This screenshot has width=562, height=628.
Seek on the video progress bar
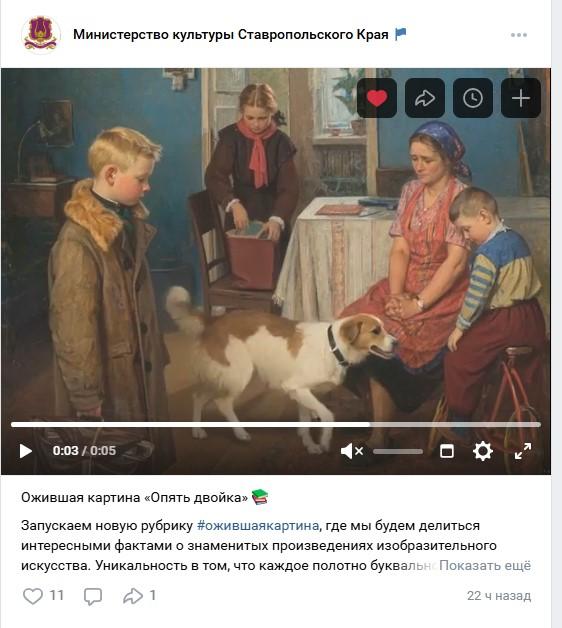pos(276,425)
